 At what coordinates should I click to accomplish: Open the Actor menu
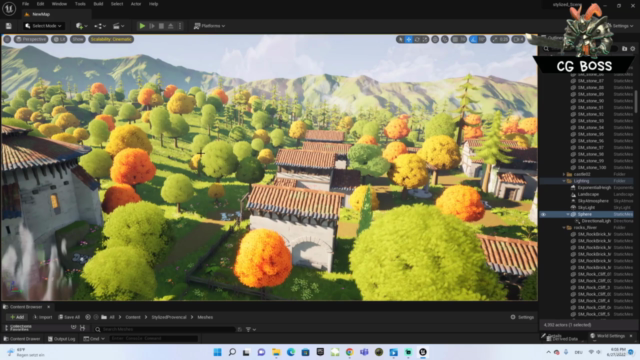[136, 4]
